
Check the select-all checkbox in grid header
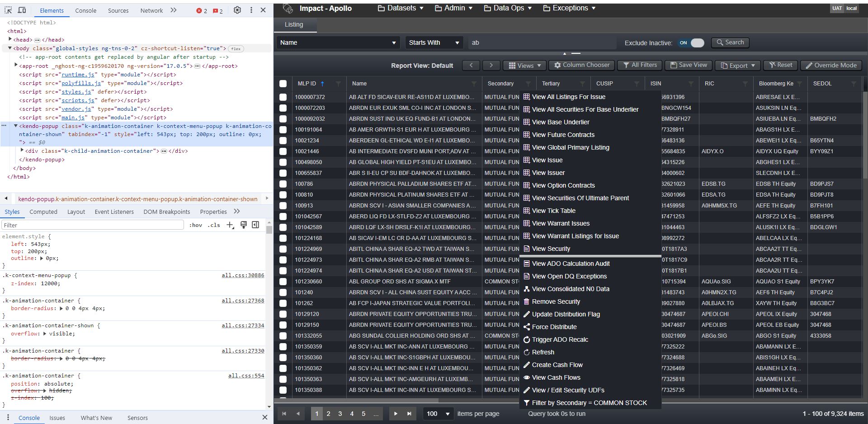point(283,84)
